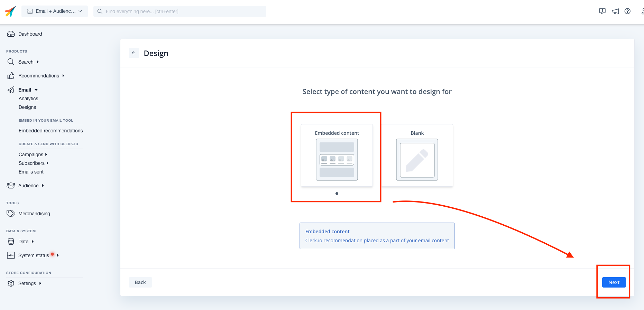The height and width of the screenshot is (310, 644).
Task: Click the announcements megaphone icon
Action: tap(615, 11)
